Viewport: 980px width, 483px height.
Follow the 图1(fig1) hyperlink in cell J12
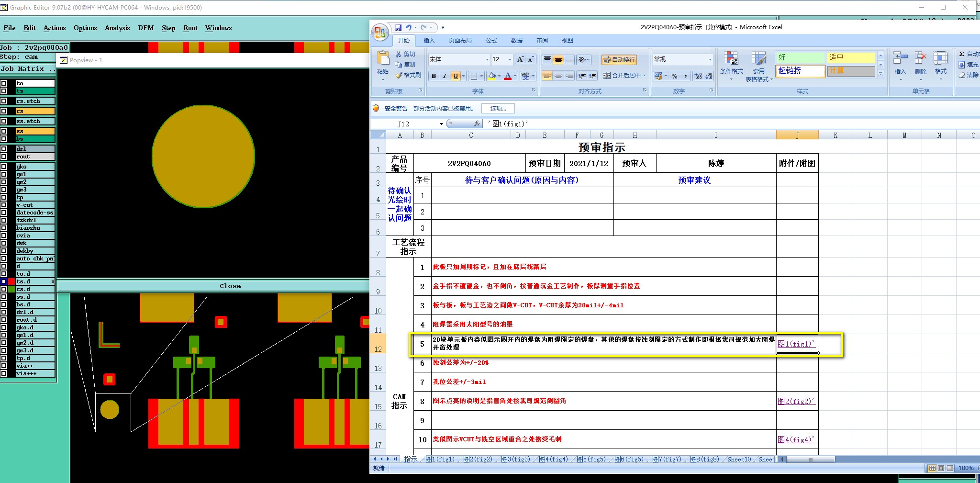pos(796,344)
